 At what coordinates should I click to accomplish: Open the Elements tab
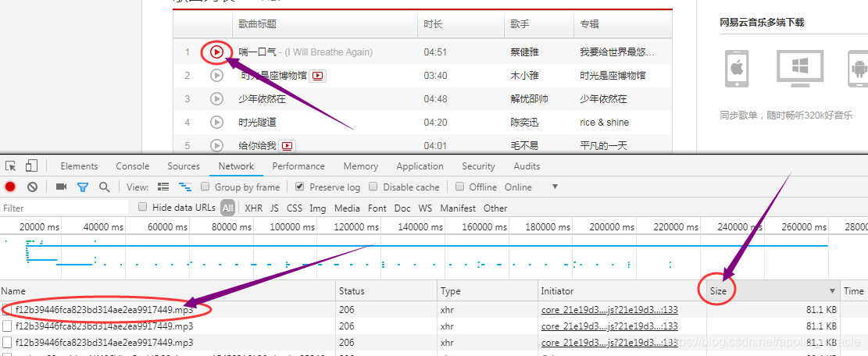(x=79, y=166)
